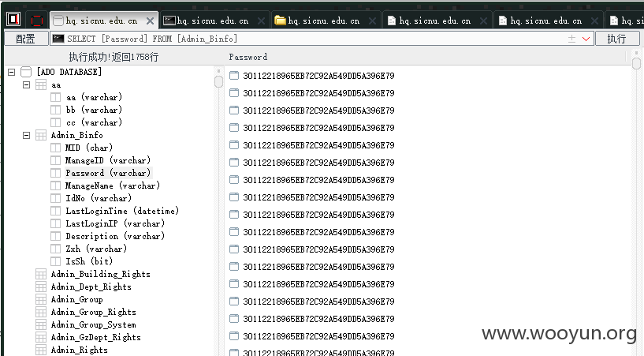Screen dimensions: 644x356
Task: Click the table icon beside Admin_Binfo
Action: pyautogui.click(x=41, y=135)
